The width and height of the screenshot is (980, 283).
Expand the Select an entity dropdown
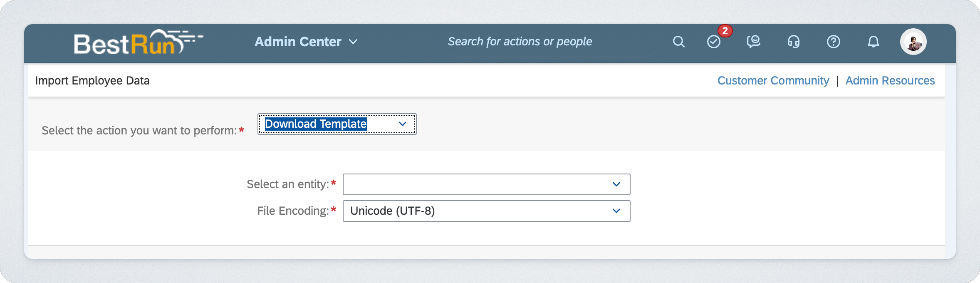[x=486, y=184]
